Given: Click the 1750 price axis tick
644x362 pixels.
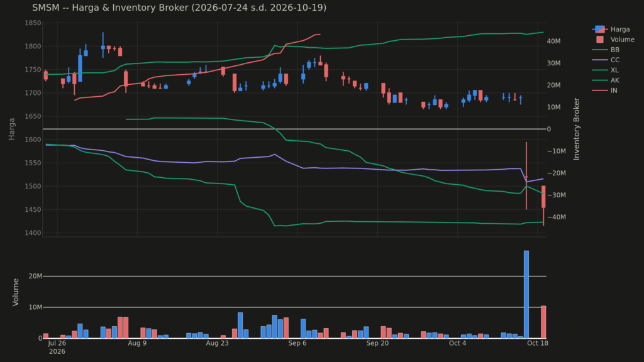Looking at the screenshot, I should 33,70.
